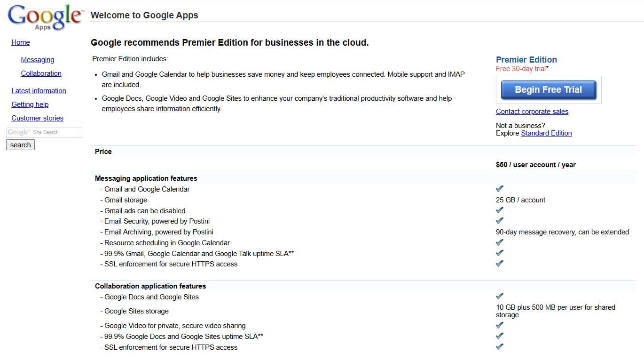Screen dimensions: 644x361
Task: Open the Contact corporate sales link
Action: click(x=532, y=112)
